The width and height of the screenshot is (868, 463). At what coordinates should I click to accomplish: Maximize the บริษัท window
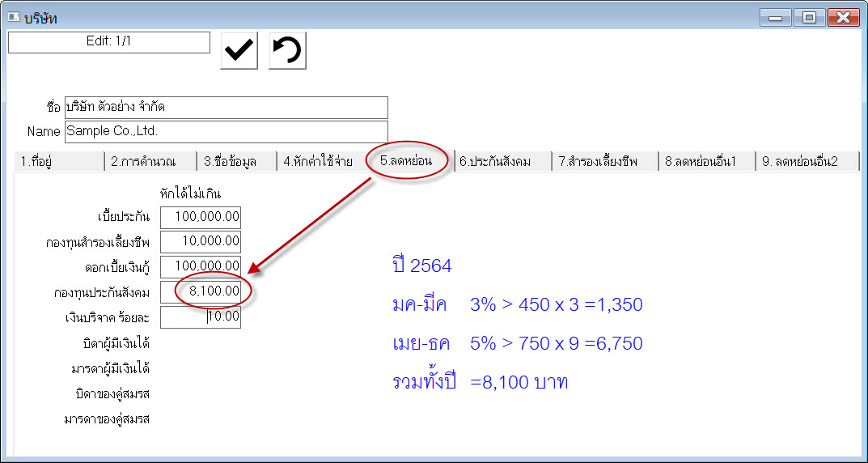(x=809, y=18)
